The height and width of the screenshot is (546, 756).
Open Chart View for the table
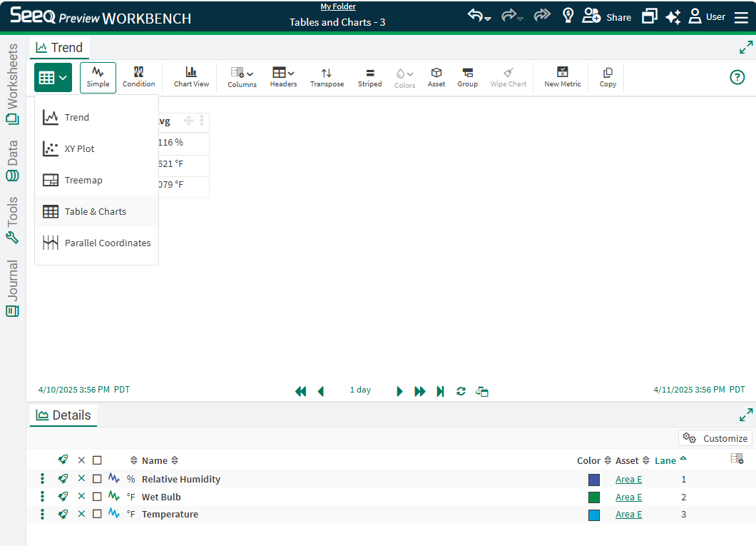coord(191,77)
